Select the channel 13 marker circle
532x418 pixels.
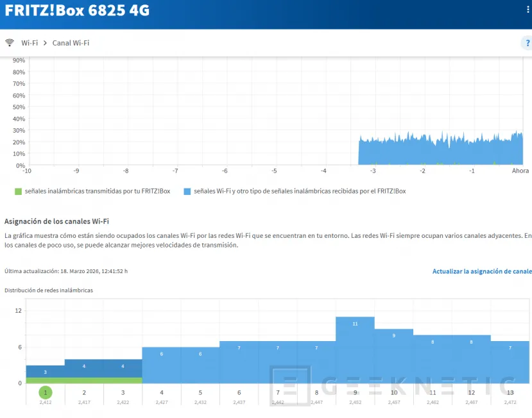pos(510,391)
